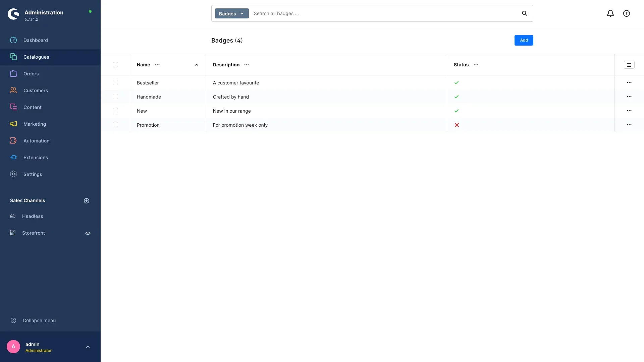Open Automation menu item
This screenshot has height=362, width=644.
[x=50, y=141]
